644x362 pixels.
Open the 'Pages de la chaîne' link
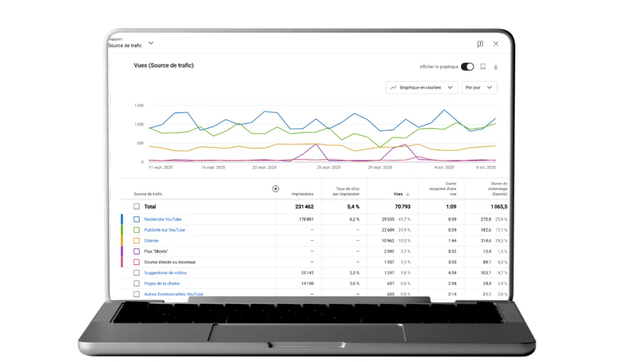click(x=162, y=283)
